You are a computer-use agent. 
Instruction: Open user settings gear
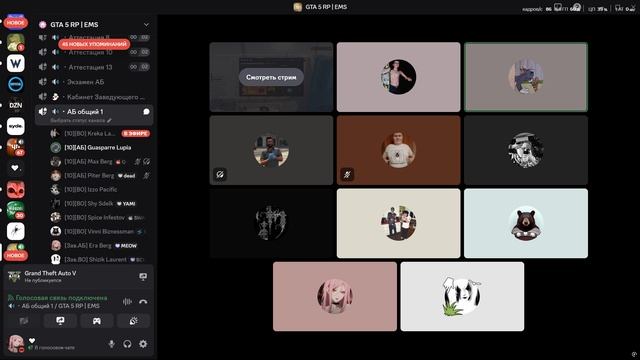143,344
